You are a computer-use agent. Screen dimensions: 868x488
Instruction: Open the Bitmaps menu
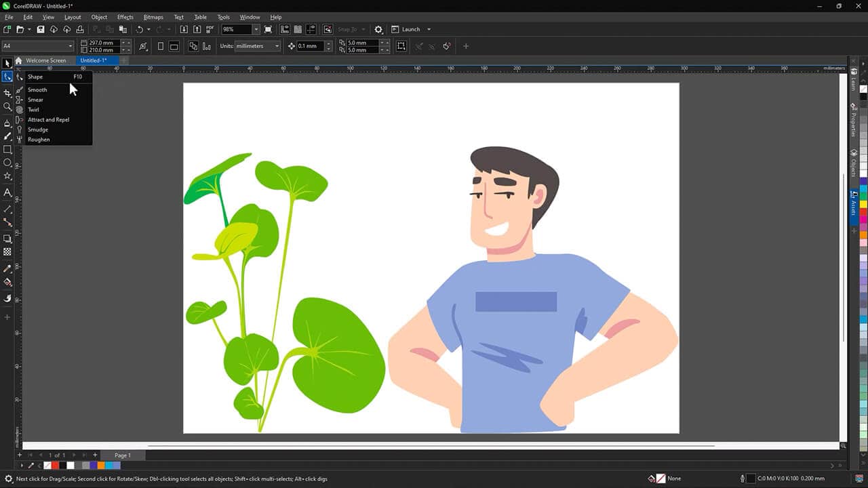[153, 17]
